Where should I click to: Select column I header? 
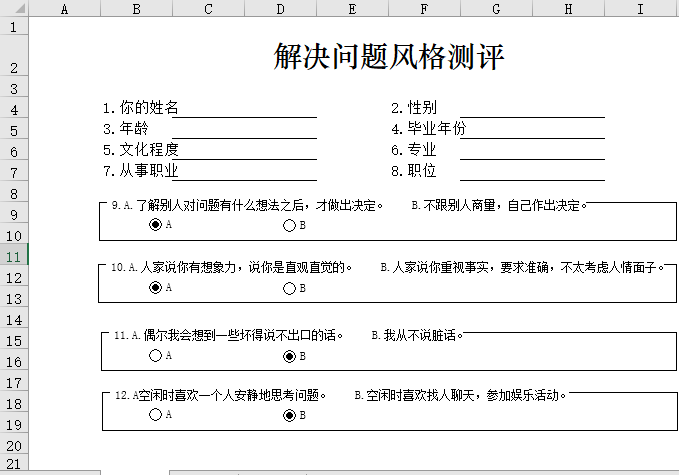click(x=640, y=9)
